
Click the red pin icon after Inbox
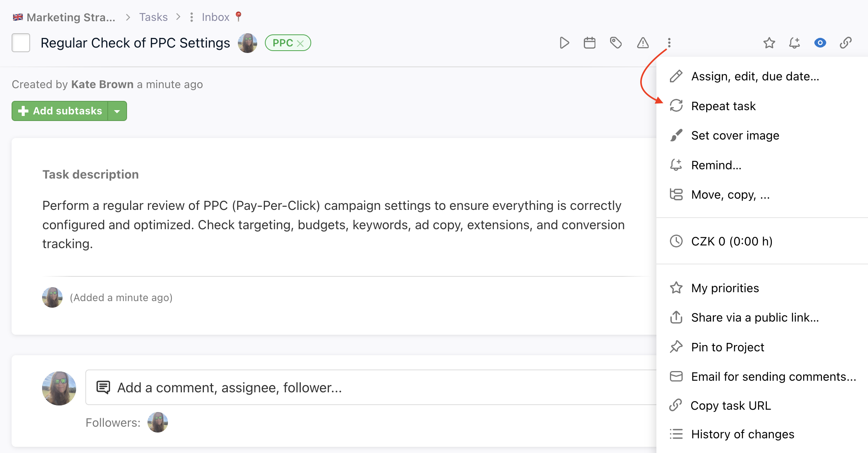point(239,17)
